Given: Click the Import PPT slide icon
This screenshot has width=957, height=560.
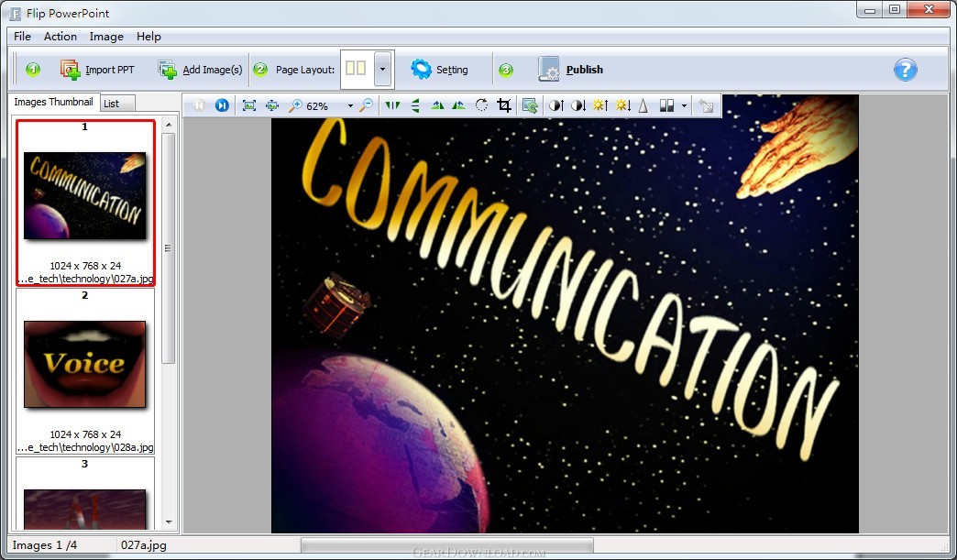Looking at the screenshot, I should pyautogui.click(x=71, y=70).
